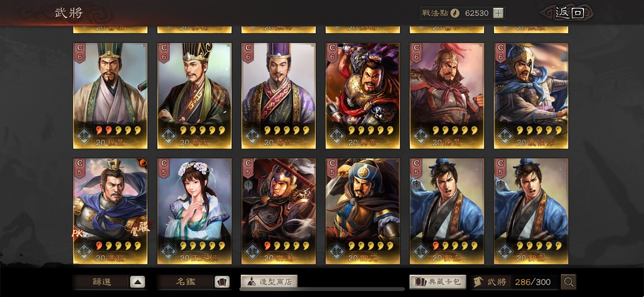Open the 造型商店 skin shop
644x297 pixels.
click(269, 282)
